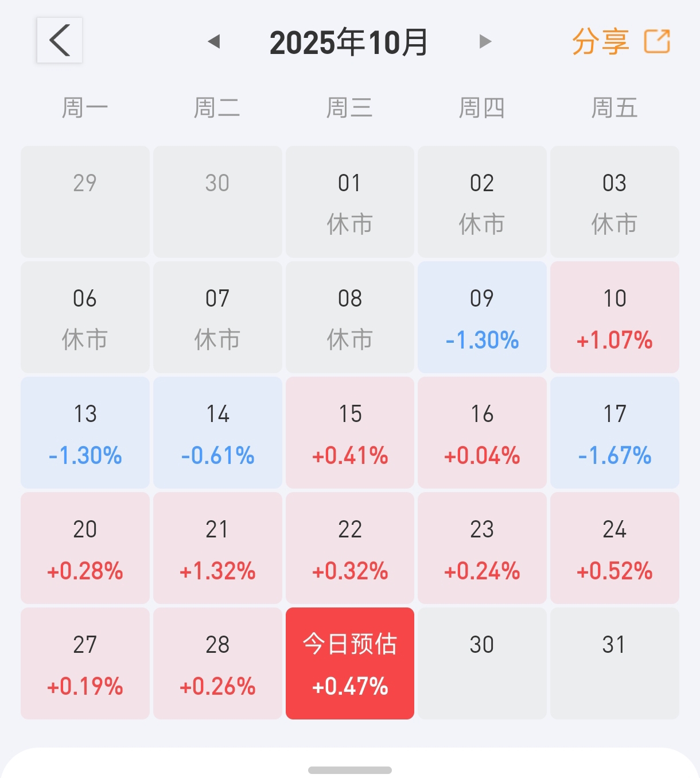The width and height of the screenshot is (700, 778).
Task: Tap the share export icon
Action: click(x=657, y=41)
